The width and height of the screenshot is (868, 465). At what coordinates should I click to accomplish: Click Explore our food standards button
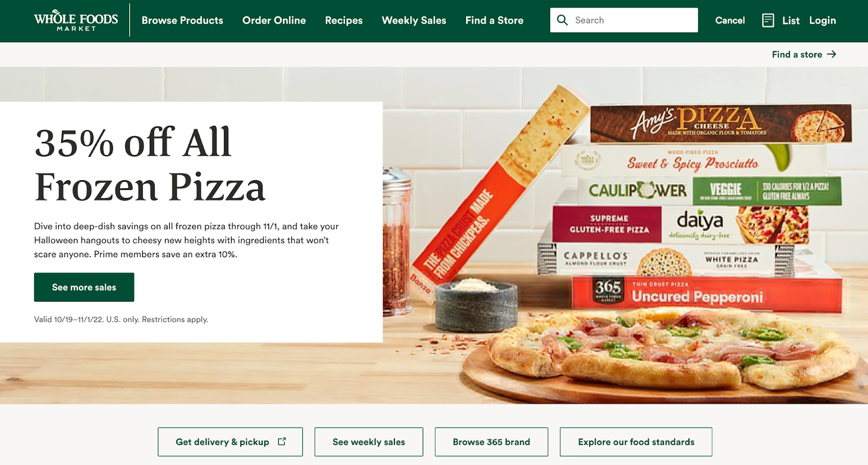click(x=636, y=442)
